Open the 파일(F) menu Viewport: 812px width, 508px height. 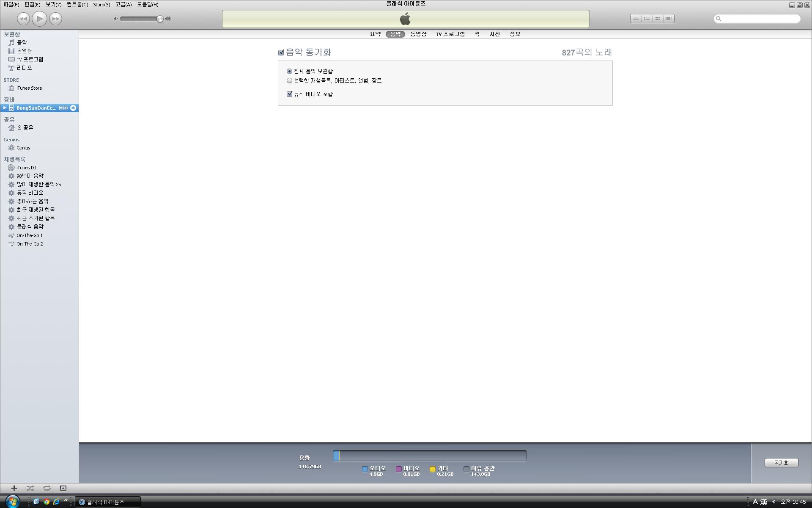11,5
